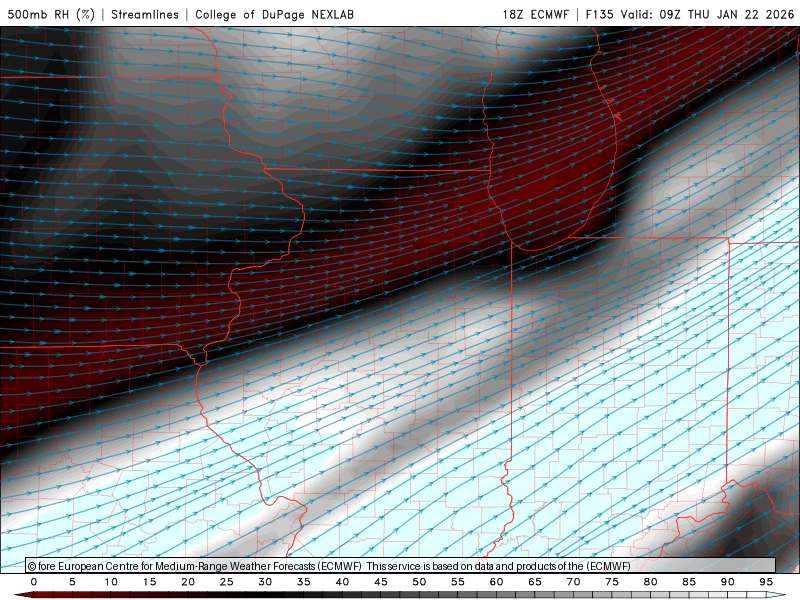Screen dimensions: 800x600
Task: Click 'College of DuPage NEXLAB' header text
Action: tap(274, 14)
